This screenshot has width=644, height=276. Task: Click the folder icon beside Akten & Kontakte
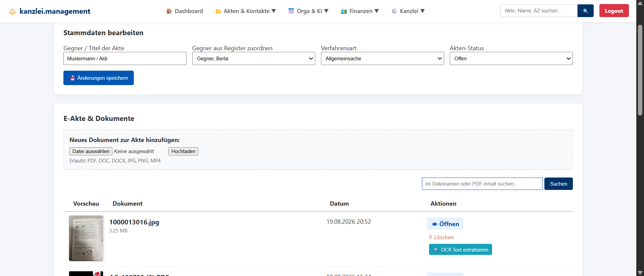tap(218, 11)
